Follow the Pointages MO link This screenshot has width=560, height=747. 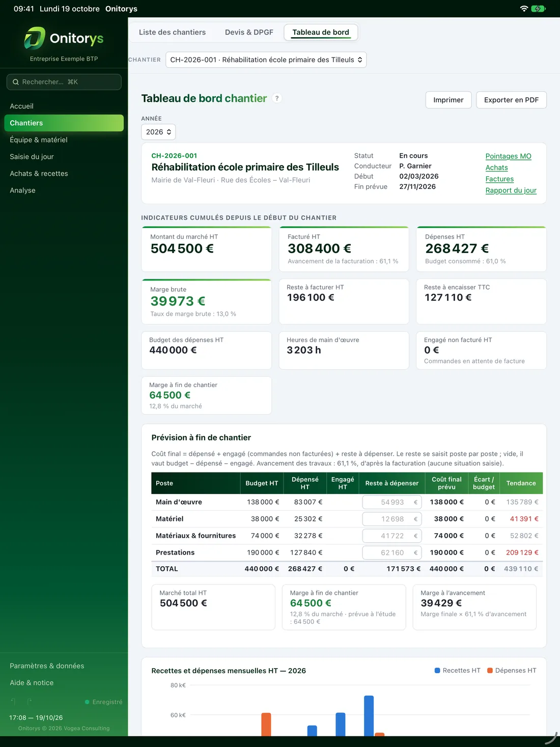coord(508,156)
